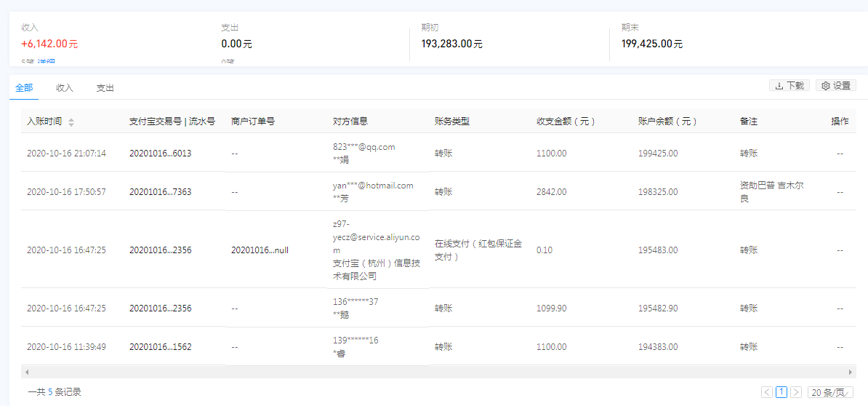Open 设置 gear settings

pyautogui.click(x=835, y=86)
